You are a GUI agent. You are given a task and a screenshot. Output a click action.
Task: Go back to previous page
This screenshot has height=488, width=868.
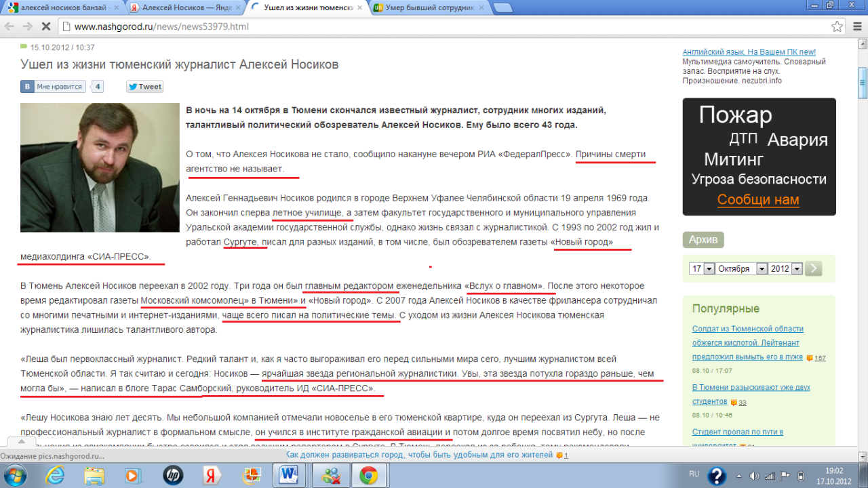(9, 26)
